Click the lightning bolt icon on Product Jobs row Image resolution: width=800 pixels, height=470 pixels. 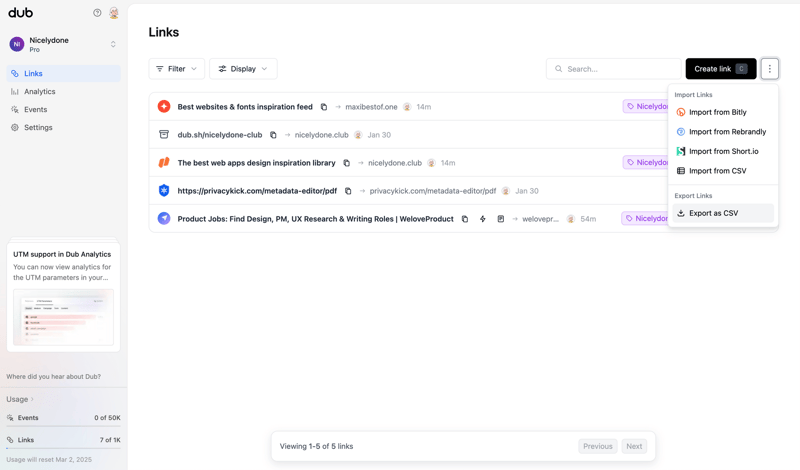pyautogui.click(x=483, y=219)
